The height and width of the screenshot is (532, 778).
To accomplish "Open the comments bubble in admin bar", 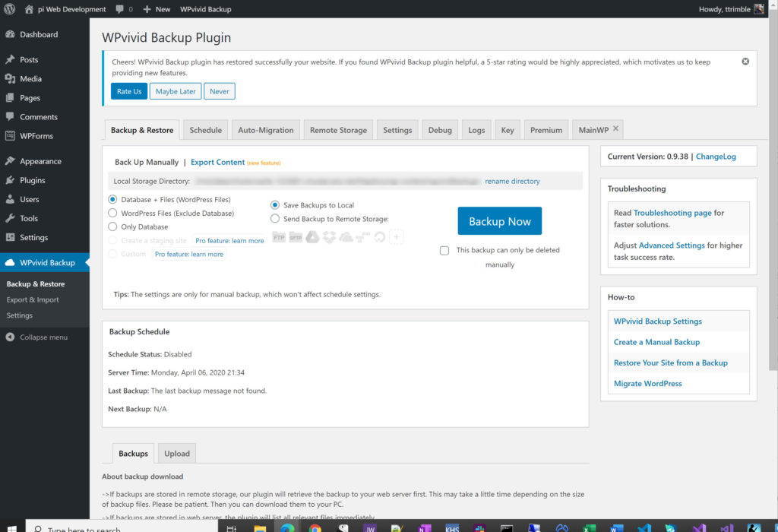I will pos(119,9).
